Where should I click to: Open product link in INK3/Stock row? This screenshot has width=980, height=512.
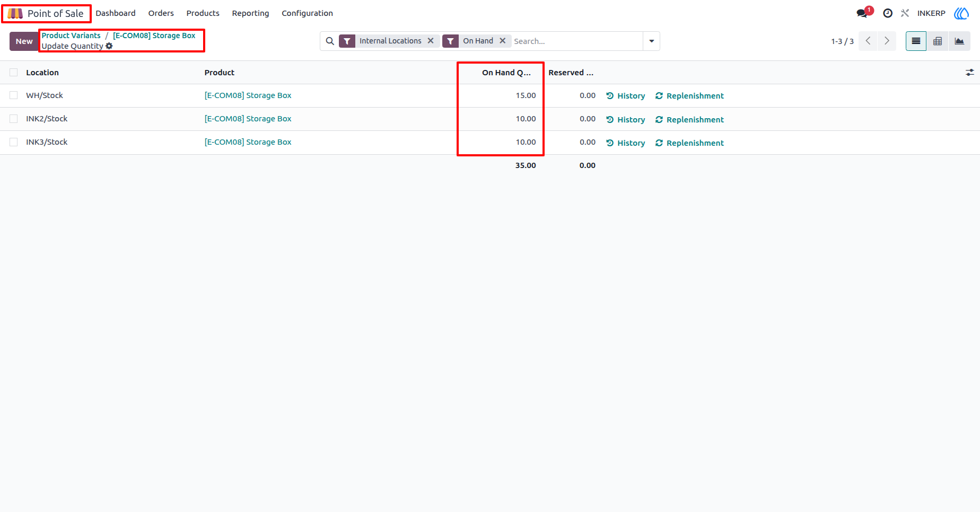click(x=248, y=142)
